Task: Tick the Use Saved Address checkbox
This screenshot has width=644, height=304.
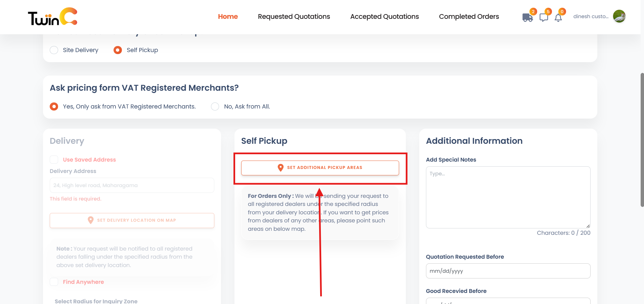Action: click(54, 160)
